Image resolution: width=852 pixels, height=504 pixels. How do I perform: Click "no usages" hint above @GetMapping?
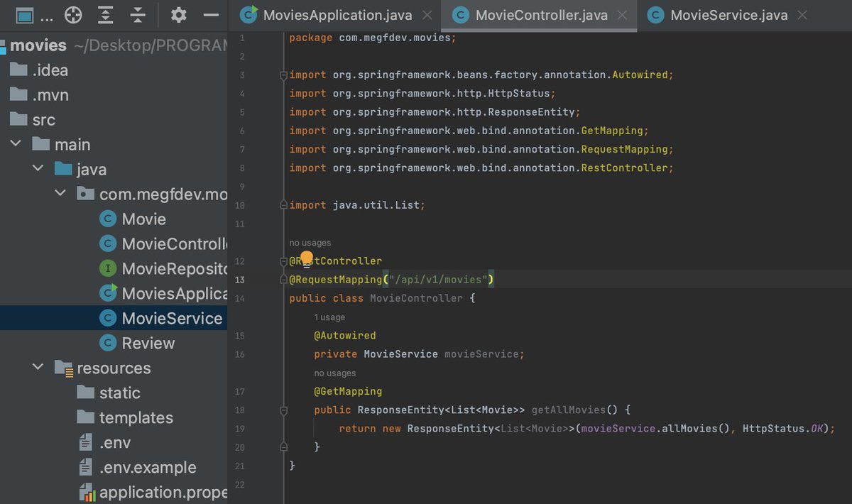pos(335,373)
